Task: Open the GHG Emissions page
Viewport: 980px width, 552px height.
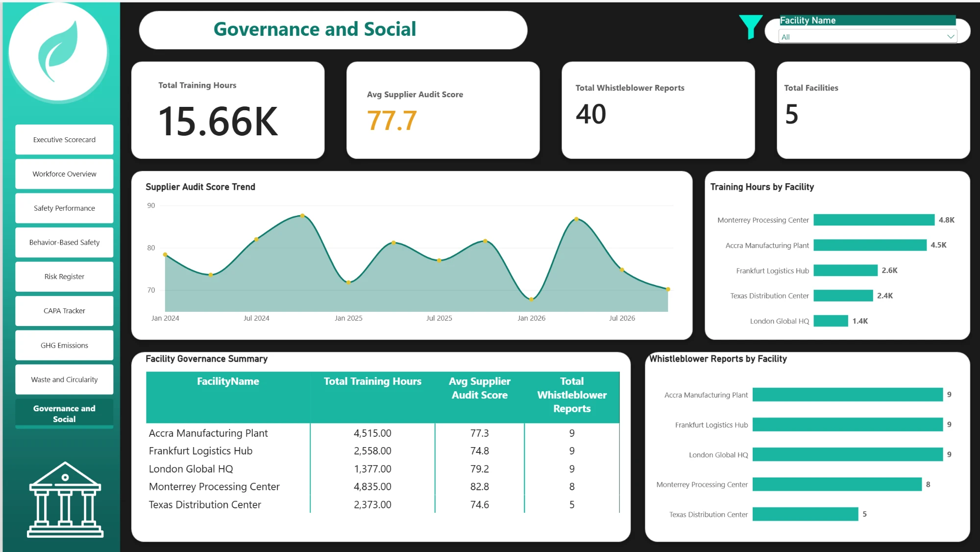Action: 64,345
